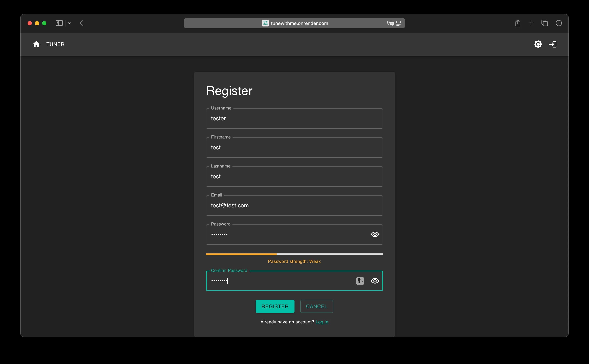Reveal the Password field with the eye icon
This screenshot has height=364, width=589.
pos(375,234)
